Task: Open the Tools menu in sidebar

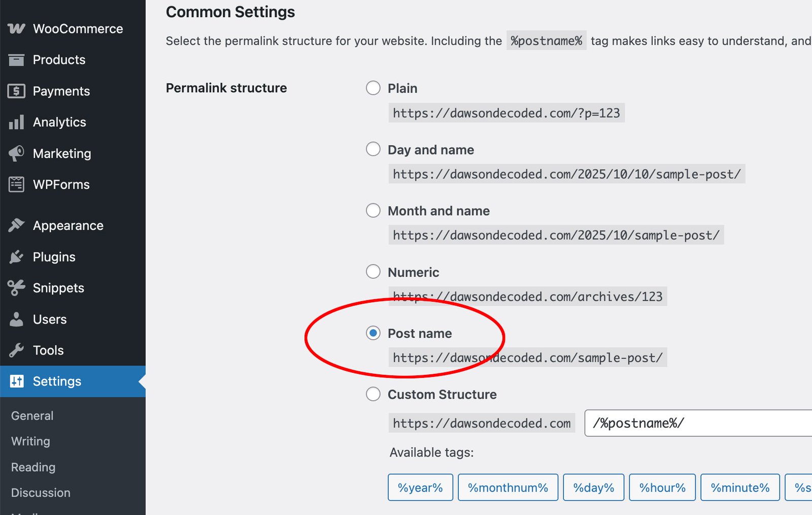Action: (x=48, y=350)
